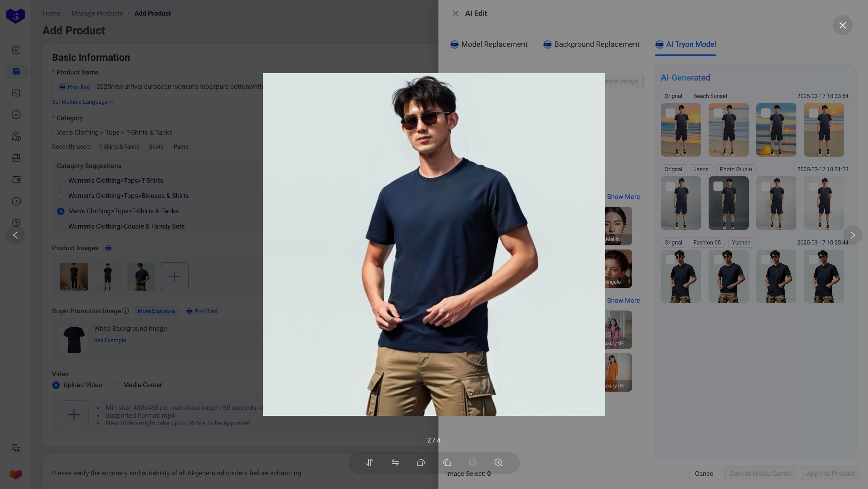Image resolution: width=868 pixels, height=489 pixels.
Task: Open the Help question-mark icon in sidebar
Action: tap(16, 223)
